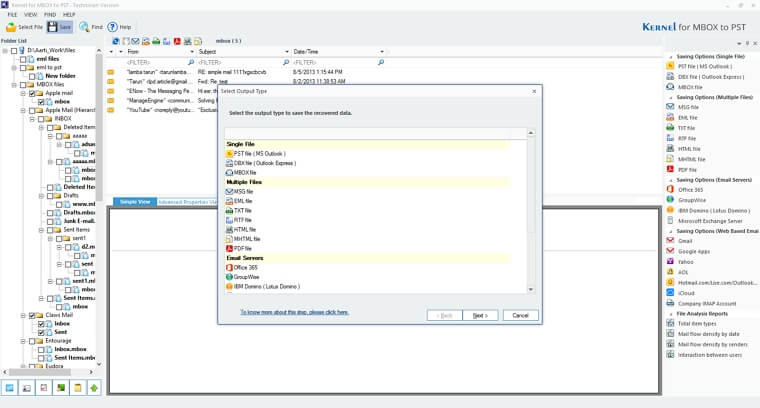The image size is (760, 408).
Task: Toggle the Claws Mail folder checkbox
Action: [32, 315]
